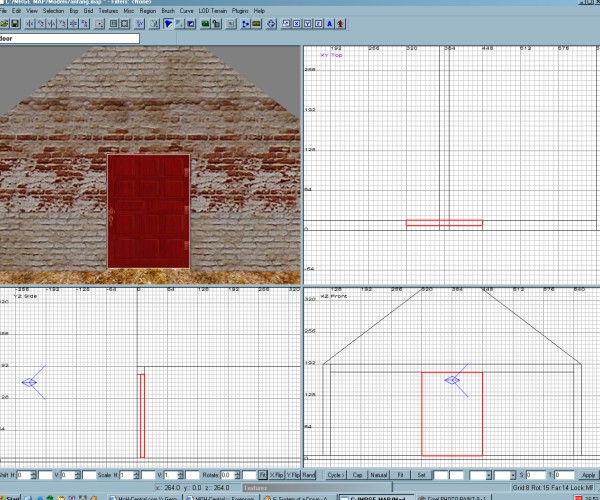Toggle the X axis lock icon
The width and height of the screenshot is (600, 500).
pos(297,24)
